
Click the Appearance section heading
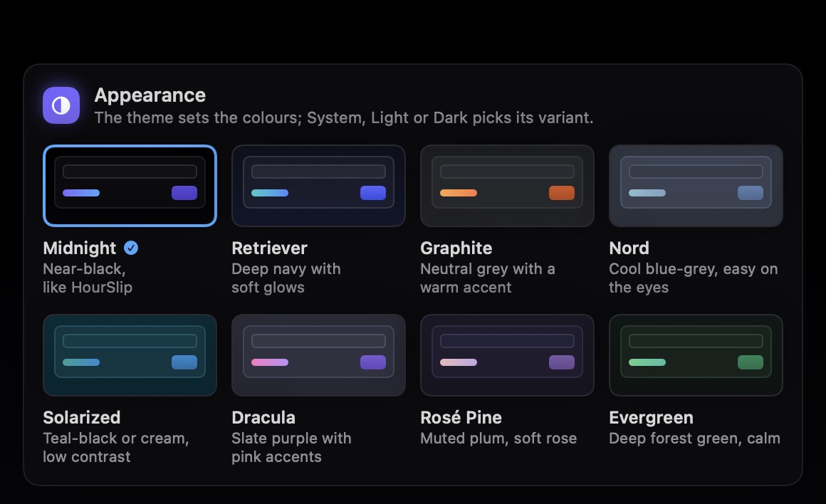(x=150, y=95)
